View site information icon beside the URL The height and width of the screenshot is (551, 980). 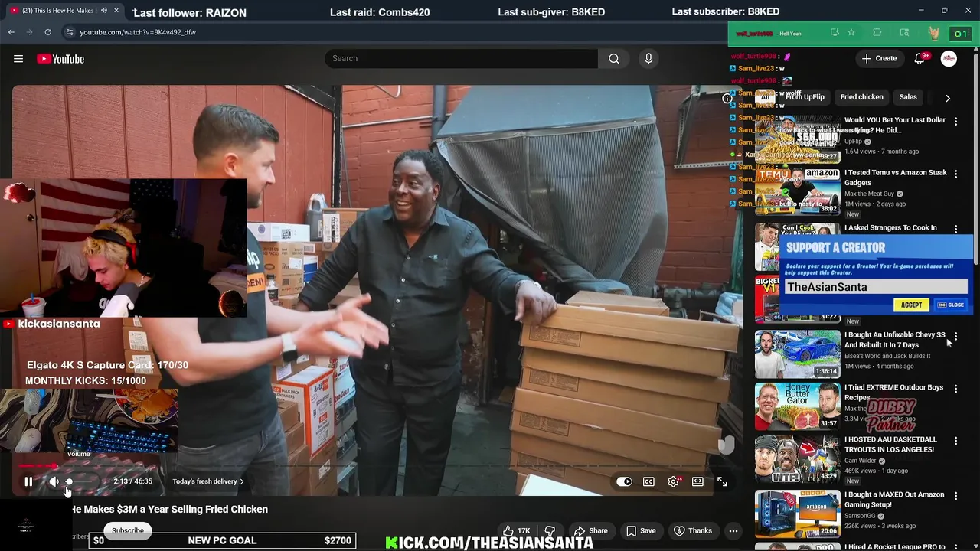pyautogui.click(x=69, y=32)
